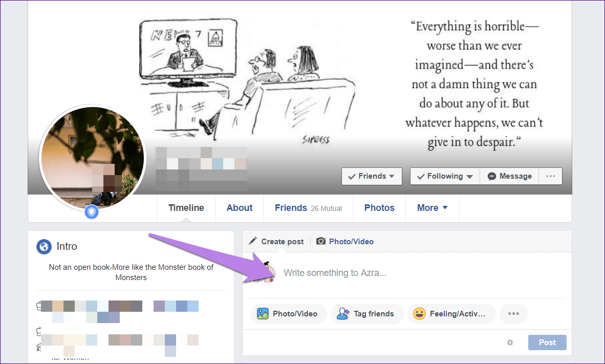Screen dimensions: 605x364
Task: Click the blue profile picture guard shield badge
Action: pos(92,212)
